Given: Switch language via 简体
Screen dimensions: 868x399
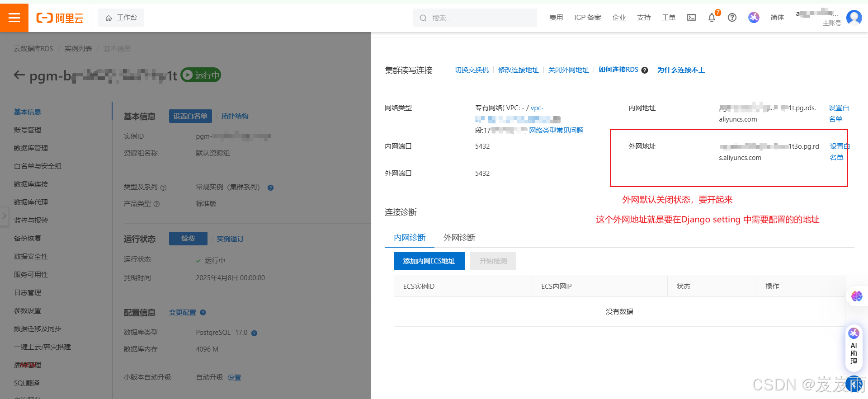Looking at the screenshot, I should [x=777, y=18].
